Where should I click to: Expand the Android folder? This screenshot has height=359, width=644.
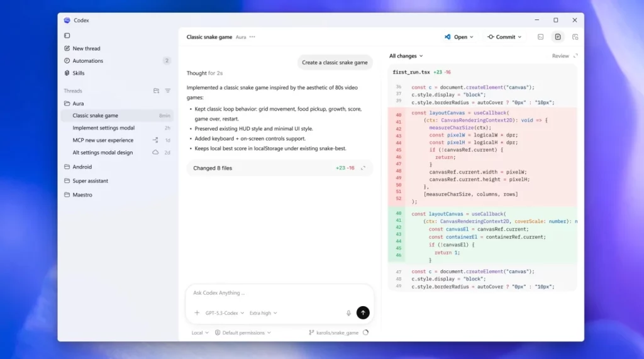[x=82, y=167]
